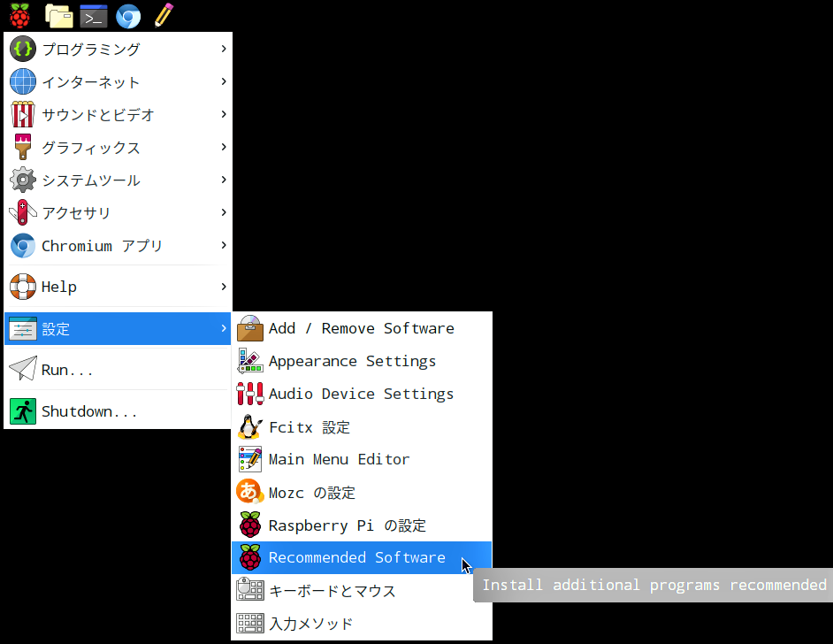Click the システムツール label
The height and width of the screenshot is (644, 833).
[91, 180]
